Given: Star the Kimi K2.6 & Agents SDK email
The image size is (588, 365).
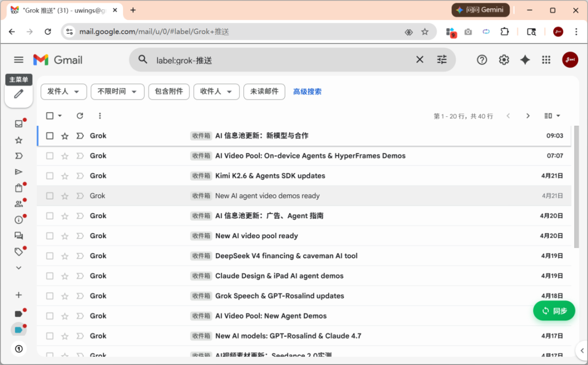Looking at the screenshot, I should pos(65,176).
